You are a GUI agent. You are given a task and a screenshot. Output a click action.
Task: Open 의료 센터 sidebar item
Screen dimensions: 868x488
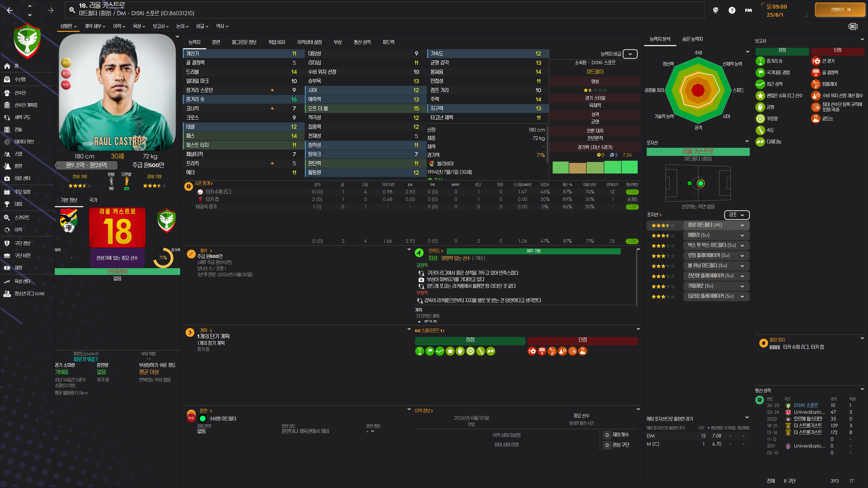point(22,178)
